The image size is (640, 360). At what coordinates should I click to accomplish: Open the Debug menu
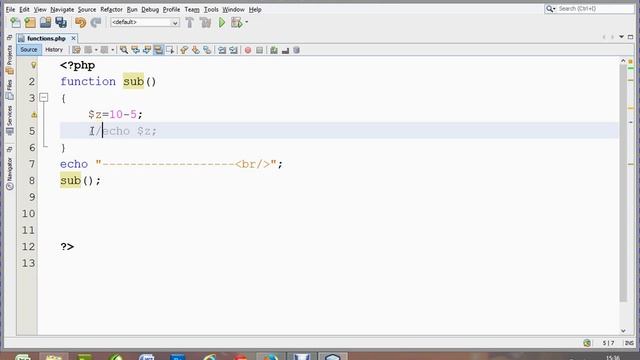tap(150, 9)
